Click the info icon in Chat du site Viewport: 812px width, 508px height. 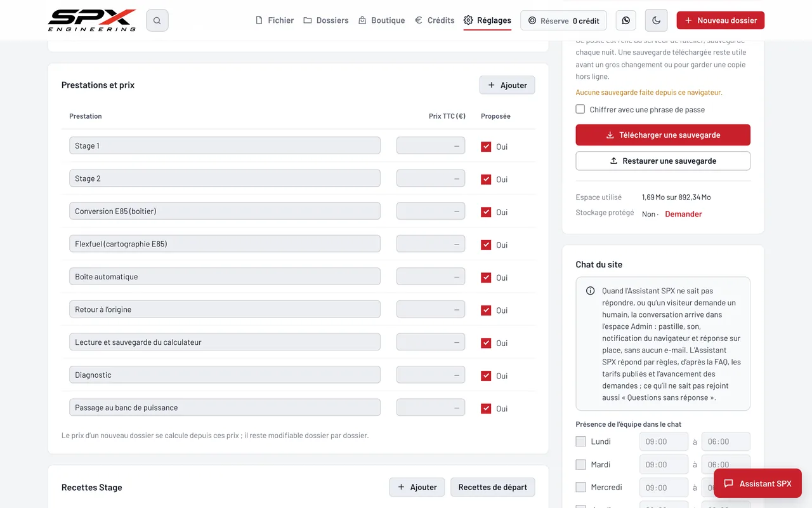click(x=591, y=291)
